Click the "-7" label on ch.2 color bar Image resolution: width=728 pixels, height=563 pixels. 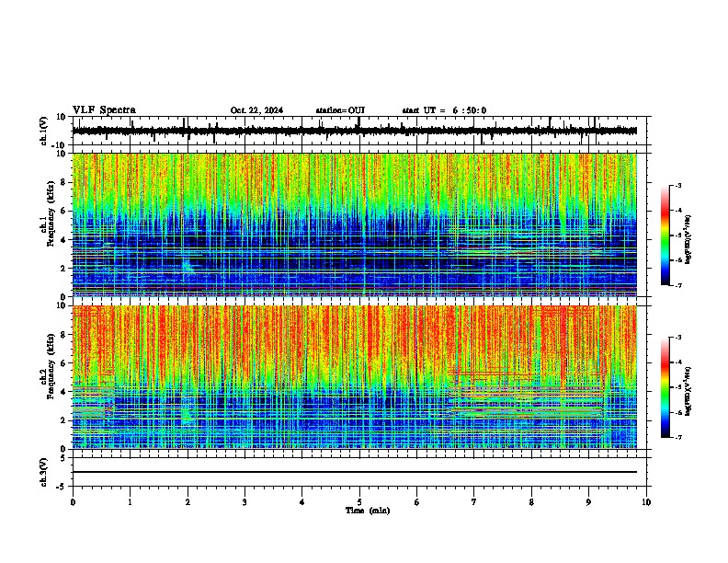pos(677,438)
